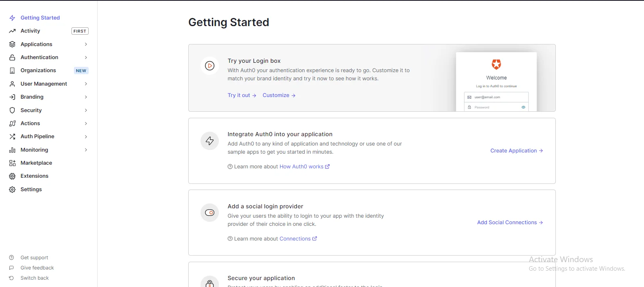
Task: Click the Auth0 logo in login preview
Action: tap(496, 64)
